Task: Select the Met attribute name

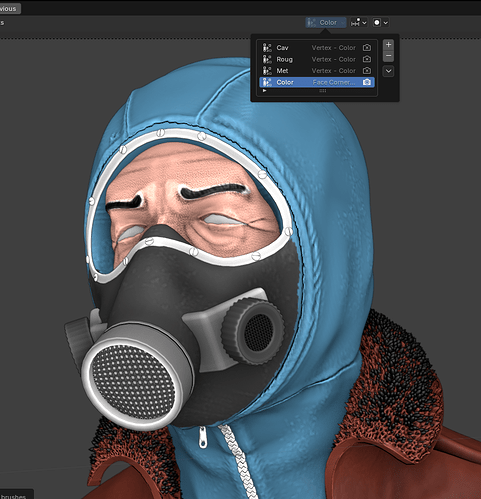Action: point(282,71)
